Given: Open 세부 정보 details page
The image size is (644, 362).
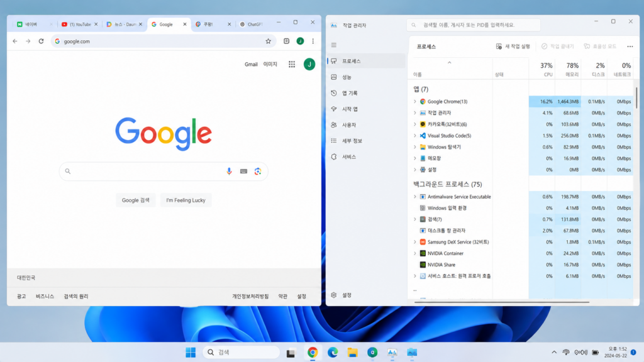Looking at the screenshot, I should tap(367, 141).
